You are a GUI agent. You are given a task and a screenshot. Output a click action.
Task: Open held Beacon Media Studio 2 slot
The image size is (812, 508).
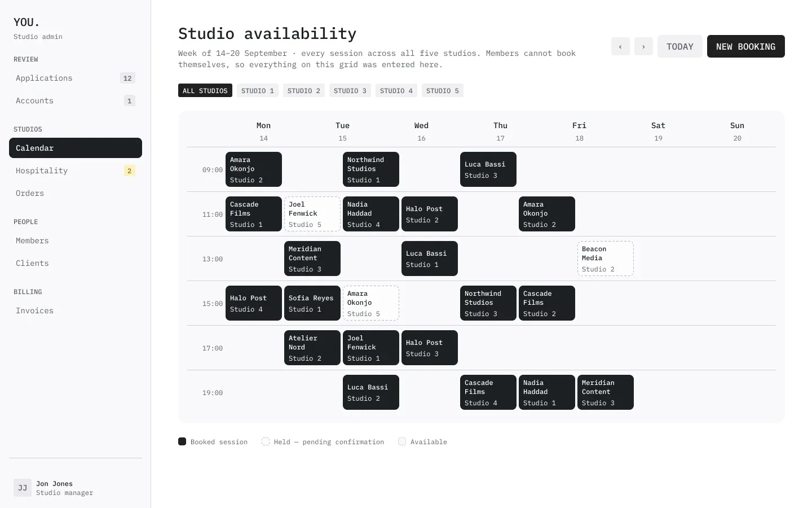(606, 259)
